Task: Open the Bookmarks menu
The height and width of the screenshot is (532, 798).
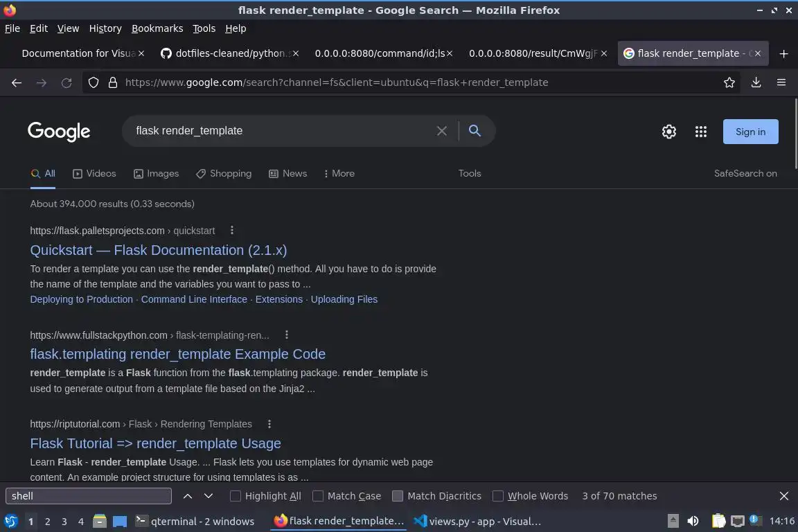Action: [157, 28]
